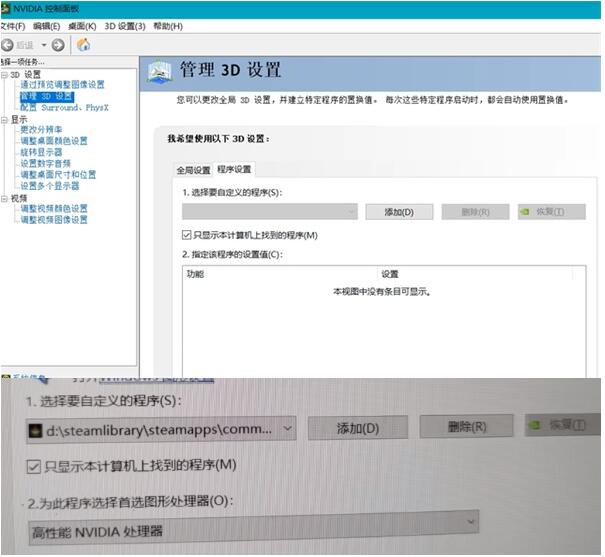
Task: Collapse the 3D 设置 tree node
Action: coord(4,74)
